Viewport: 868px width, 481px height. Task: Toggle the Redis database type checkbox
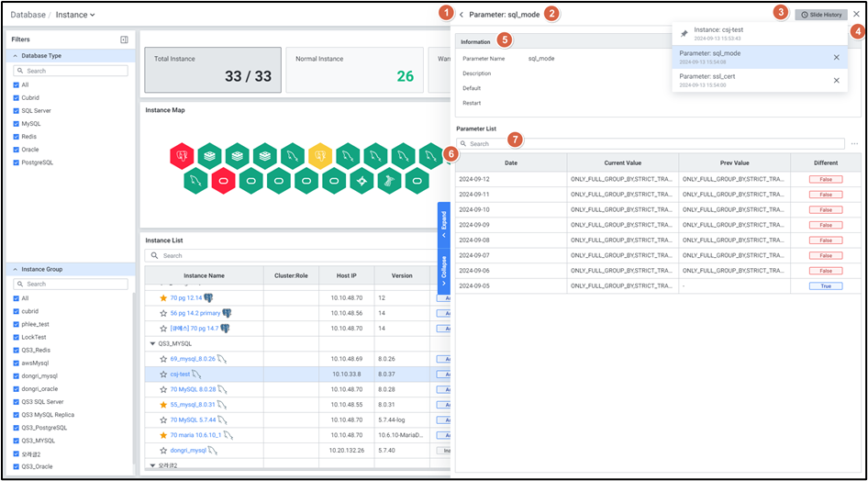17,136
